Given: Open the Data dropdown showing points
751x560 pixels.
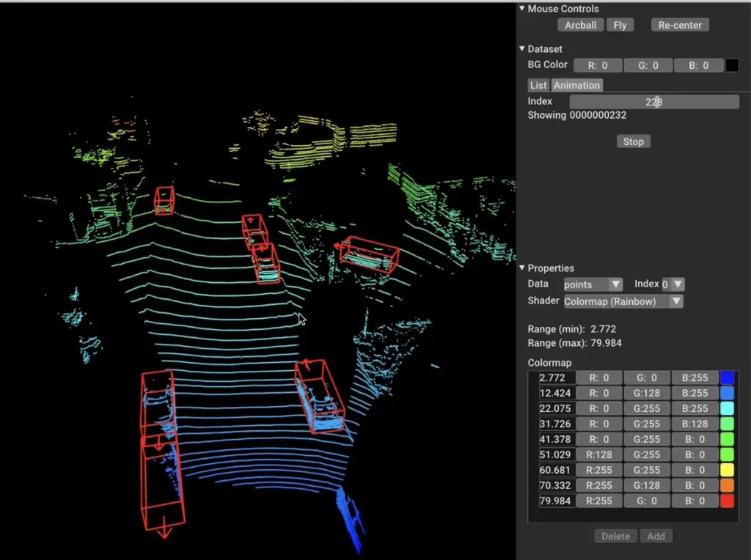Looking at the screenshot, I should [x=592, y=284].
